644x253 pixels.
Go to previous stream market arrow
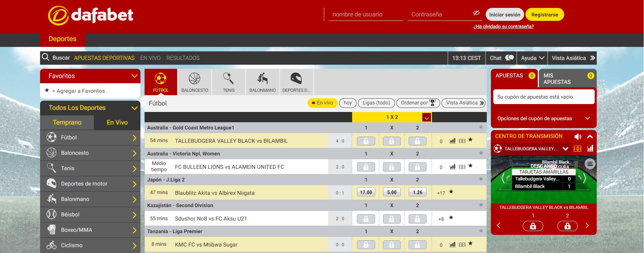[499, 225]
